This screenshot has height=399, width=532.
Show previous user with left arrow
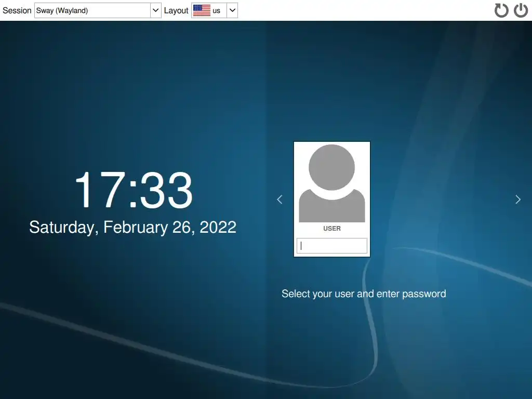[280, 199]
